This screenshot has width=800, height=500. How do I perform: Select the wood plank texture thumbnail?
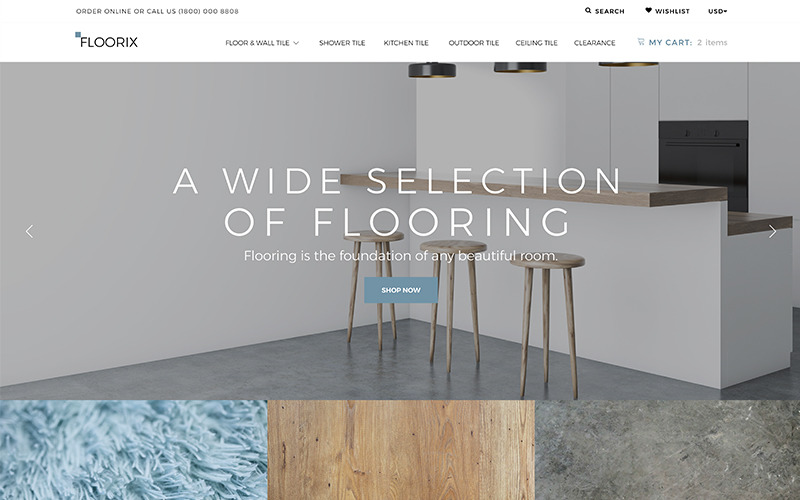pos(401,450)
